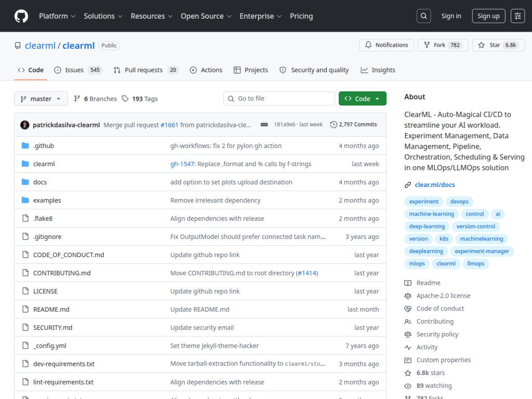
Task: Open the lint-requirements.txt file
Action: pyautogui.click(x=63, y=382)
